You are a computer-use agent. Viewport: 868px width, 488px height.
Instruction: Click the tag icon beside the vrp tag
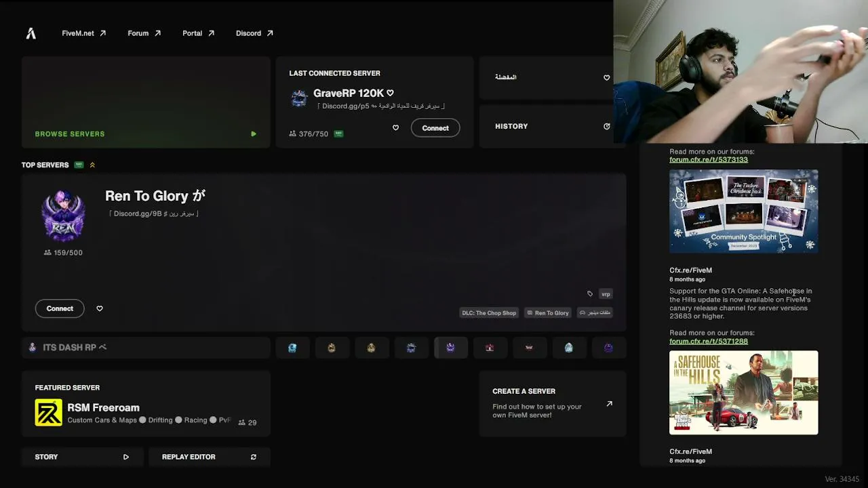click(x=590, y=294)
